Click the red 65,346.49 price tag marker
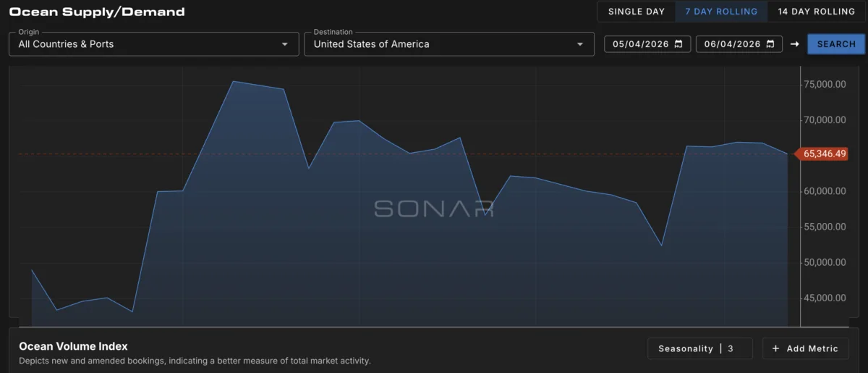 [821, 154]
